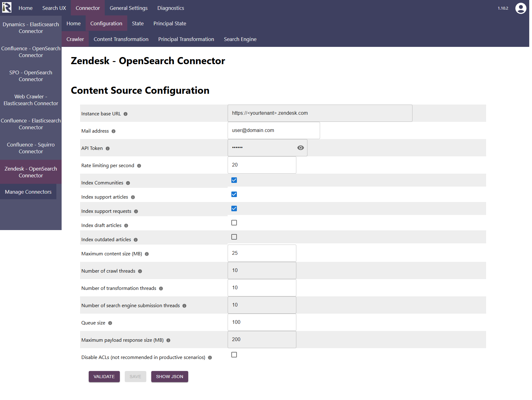Enable the Index draft articles checkbox
Screen dimensions: 532x400
click(234, 223)
